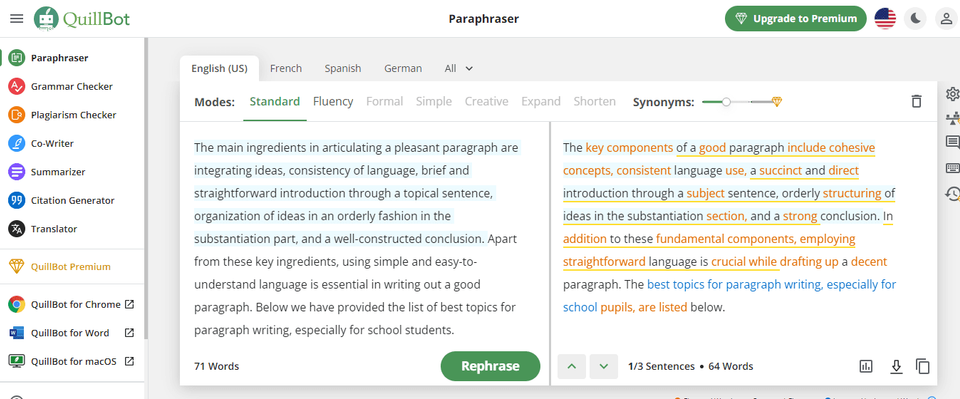Open settings gear icon
The height and width of the screenshot is (399, 960).
click(x=953, y=94)
